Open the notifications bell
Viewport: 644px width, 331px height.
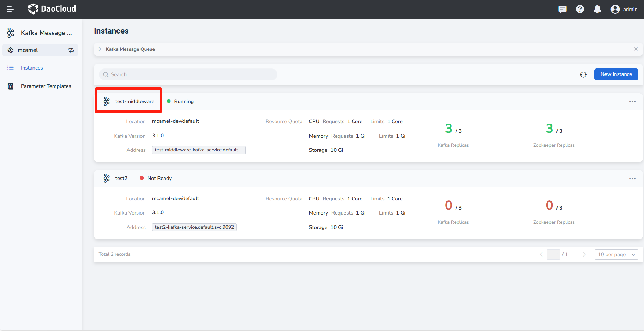point(597,9)
